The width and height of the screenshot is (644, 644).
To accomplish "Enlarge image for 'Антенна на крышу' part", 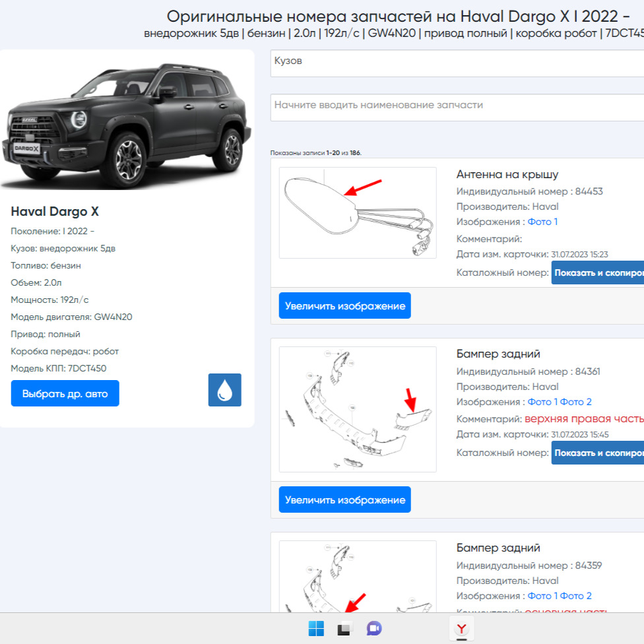I will (344, 306).
